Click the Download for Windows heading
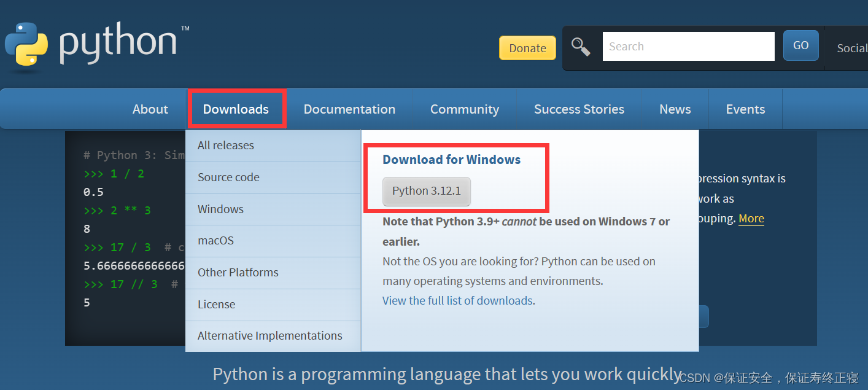The height and width of the screenshot is (390, 868). pos(451,160)
